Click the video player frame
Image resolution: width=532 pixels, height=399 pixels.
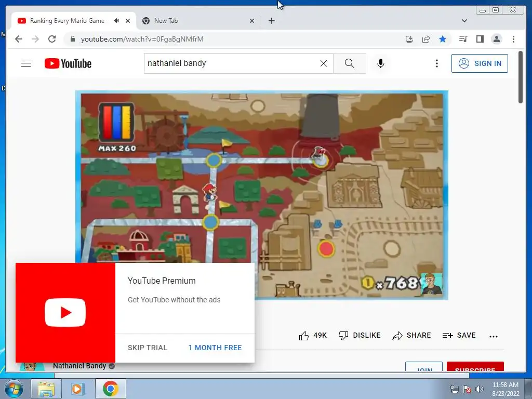coord(262,195)
